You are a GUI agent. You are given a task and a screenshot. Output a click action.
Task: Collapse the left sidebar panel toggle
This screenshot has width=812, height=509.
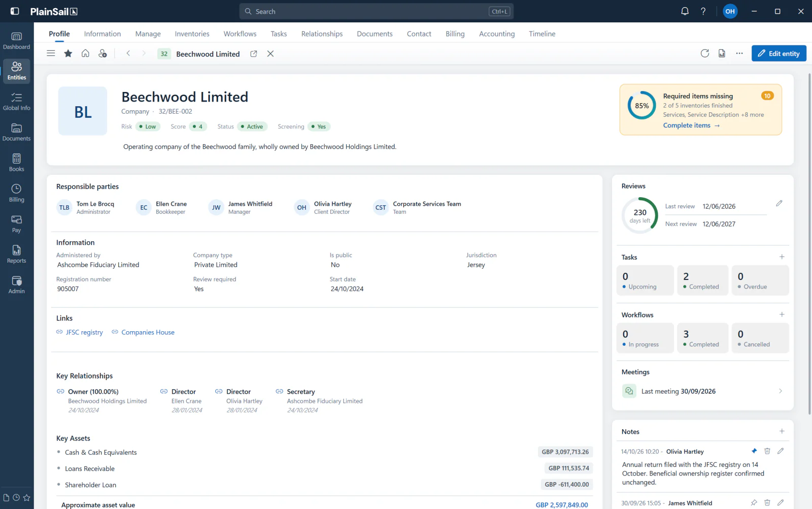(15, 11)
